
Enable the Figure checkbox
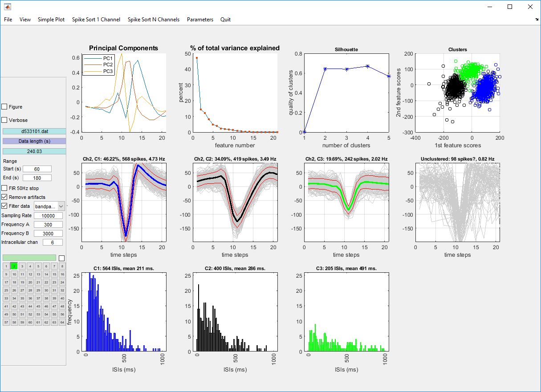tap(4, 107)
